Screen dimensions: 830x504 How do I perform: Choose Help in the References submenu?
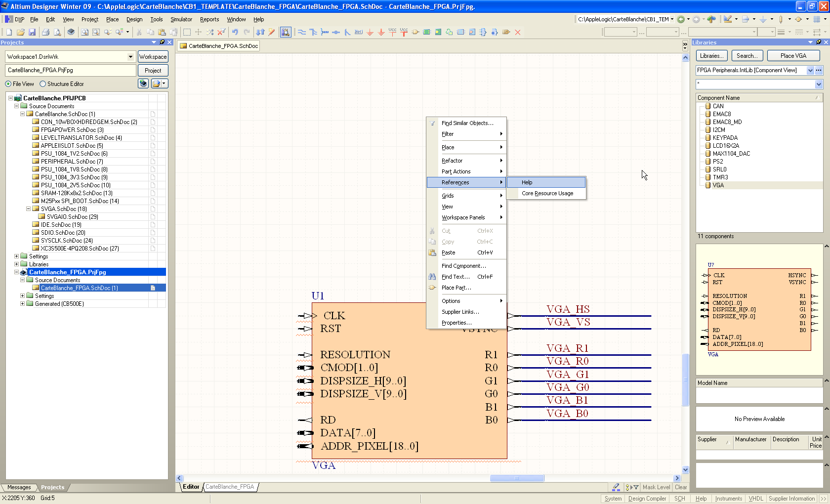546,182
